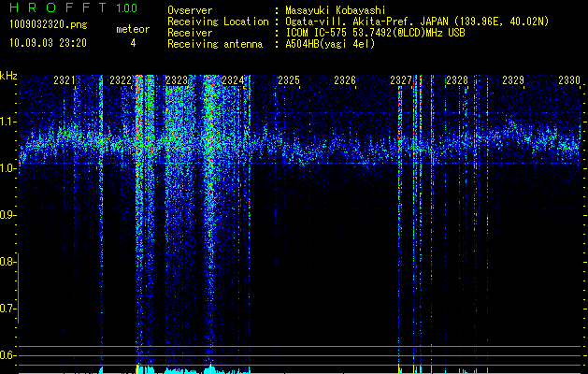
Task: Click the 1.1 kHz axis label
Action: point(7,122)
